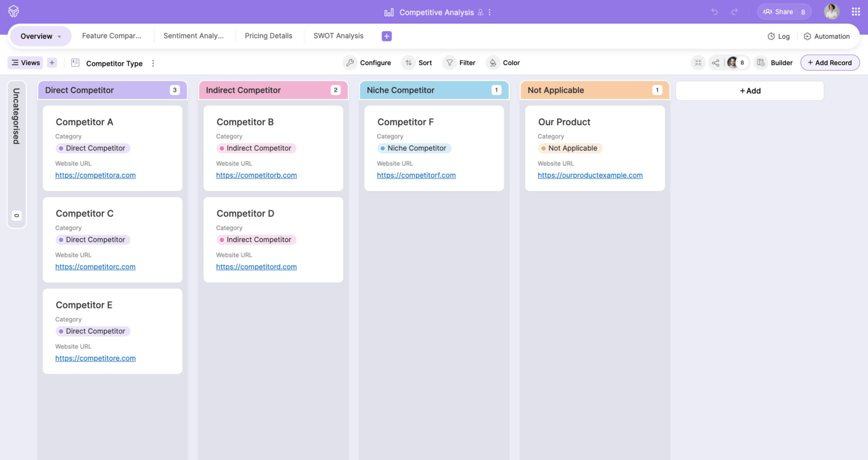The width and height of the screenshot is (868, 460).
Task: Open the Competitor D card
Action: (x=245, y=213)
